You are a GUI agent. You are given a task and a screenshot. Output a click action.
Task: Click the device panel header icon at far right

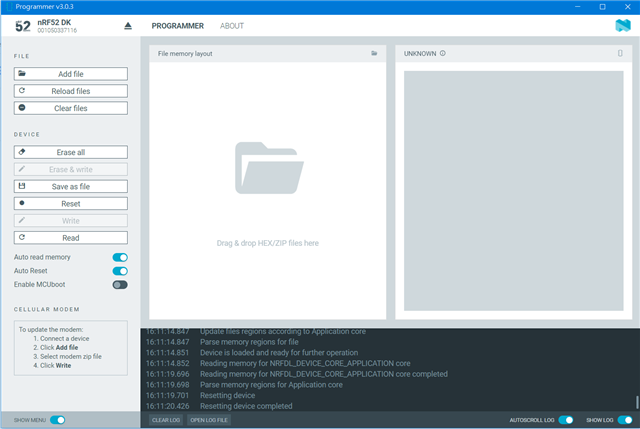coord(620,53)
